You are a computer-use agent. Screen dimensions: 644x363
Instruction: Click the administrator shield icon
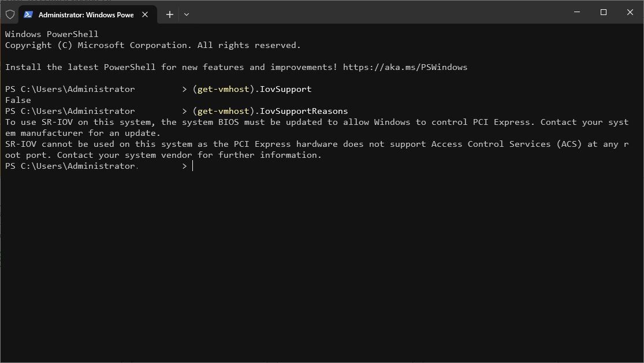tap(10, 14)
